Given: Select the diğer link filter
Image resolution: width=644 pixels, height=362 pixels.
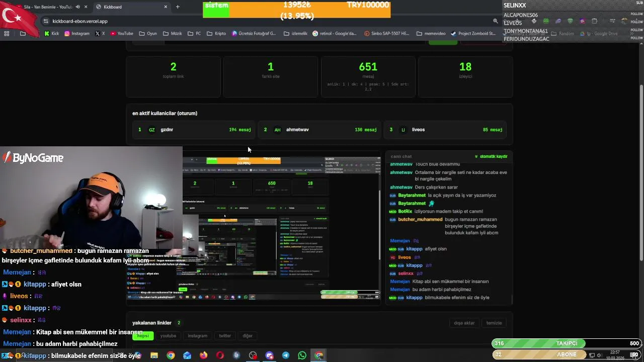Looking at the screenshot, I should 248,336.
